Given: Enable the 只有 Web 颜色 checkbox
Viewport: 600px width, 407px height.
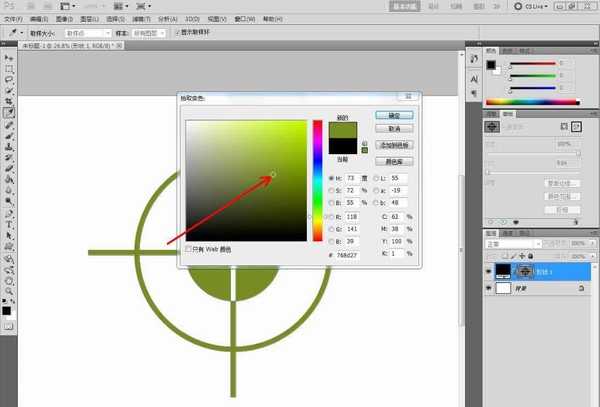Looking at the screenshot, I should [x=190, y=249].
